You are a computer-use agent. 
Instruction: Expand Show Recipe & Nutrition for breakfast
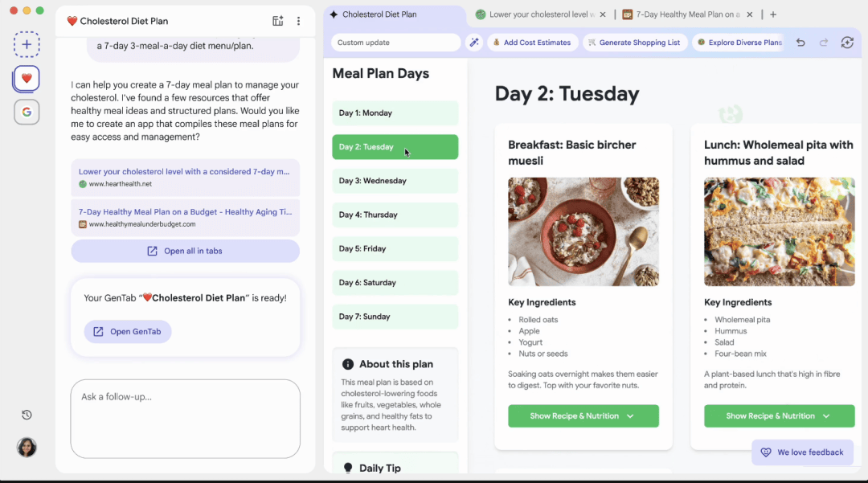click(x=583, y=415)
